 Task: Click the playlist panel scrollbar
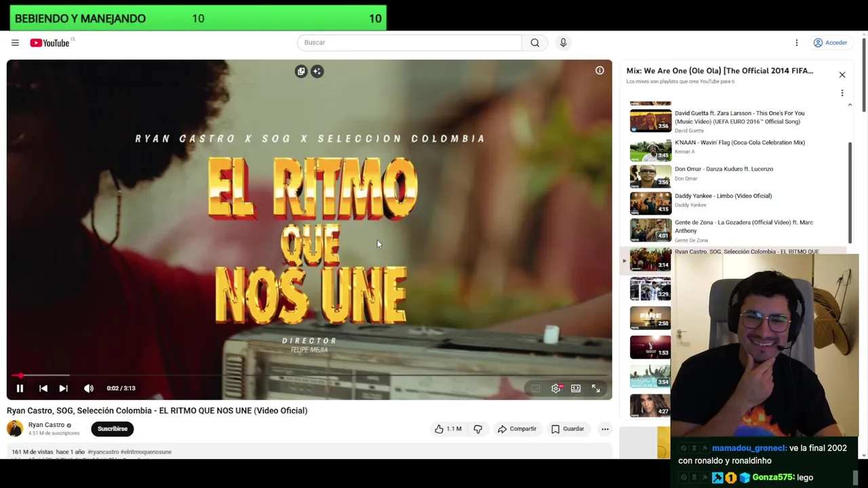[850, 193]
